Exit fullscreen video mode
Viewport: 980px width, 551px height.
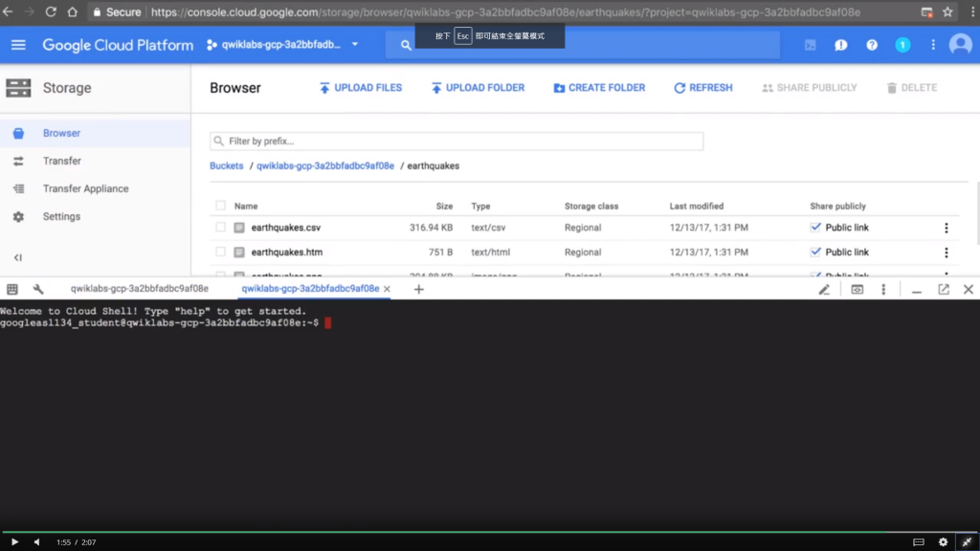[967, 542]
